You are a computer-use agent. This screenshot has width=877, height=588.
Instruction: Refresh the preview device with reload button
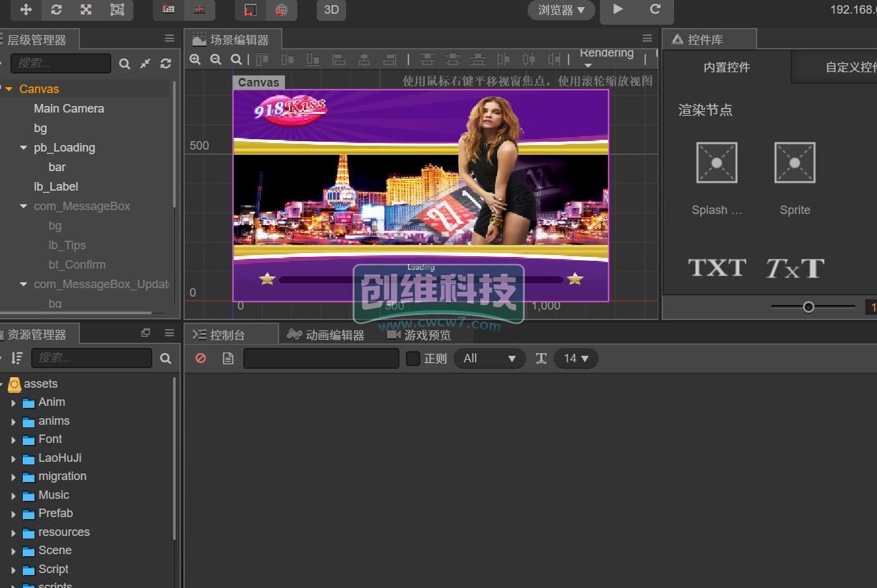(655, 9)
